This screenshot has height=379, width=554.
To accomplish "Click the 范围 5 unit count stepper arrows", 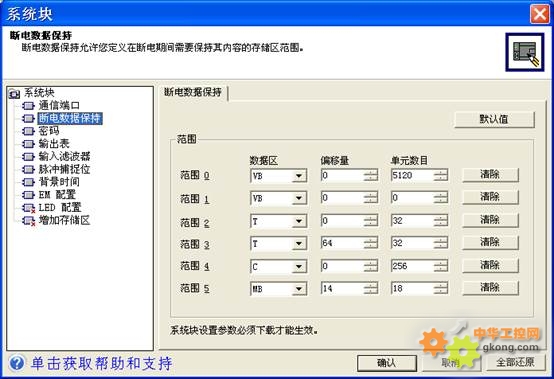I will pyautogui.click(x=441, y=289).
